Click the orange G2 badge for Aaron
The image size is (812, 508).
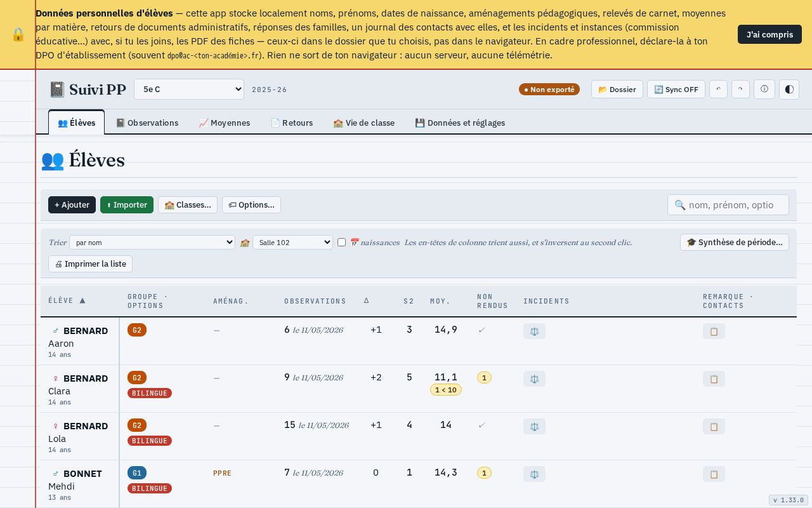pos(137,330)
